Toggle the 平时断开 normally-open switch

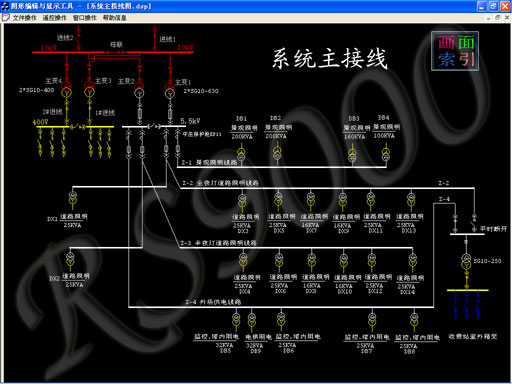[474, 227]
